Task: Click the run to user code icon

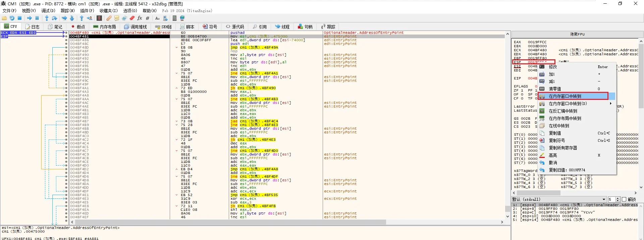Action: click(90, 18)
